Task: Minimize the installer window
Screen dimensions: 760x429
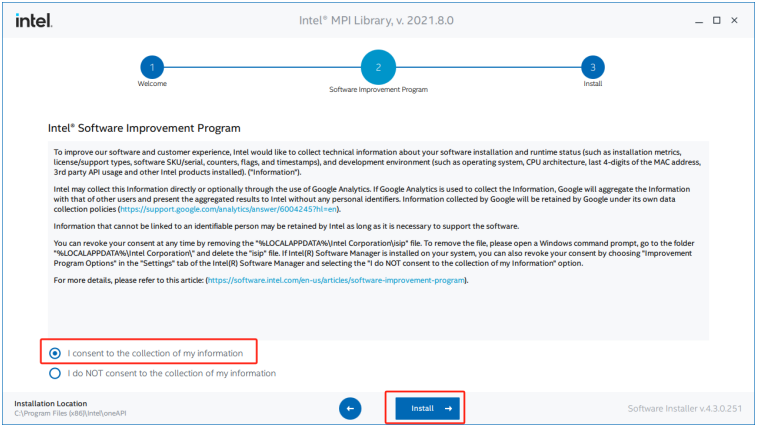Action: 698,21
